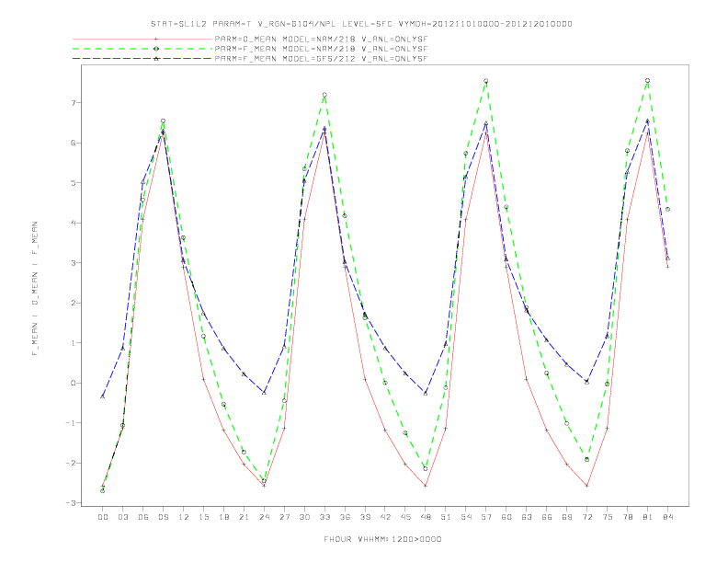
Task: Click x-axis tick label 72
Action: click(587, 517)
